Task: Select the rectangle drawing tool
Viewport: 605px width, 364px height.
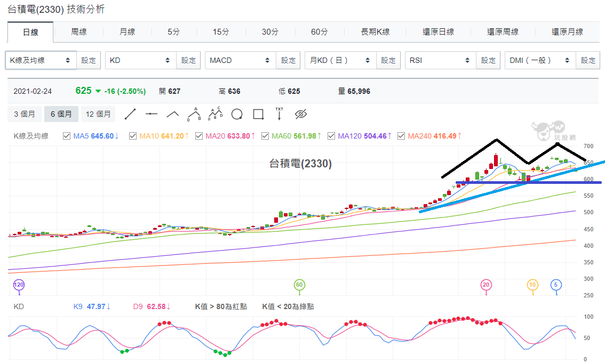Action: pyautogui.click(x=258, y=114)
